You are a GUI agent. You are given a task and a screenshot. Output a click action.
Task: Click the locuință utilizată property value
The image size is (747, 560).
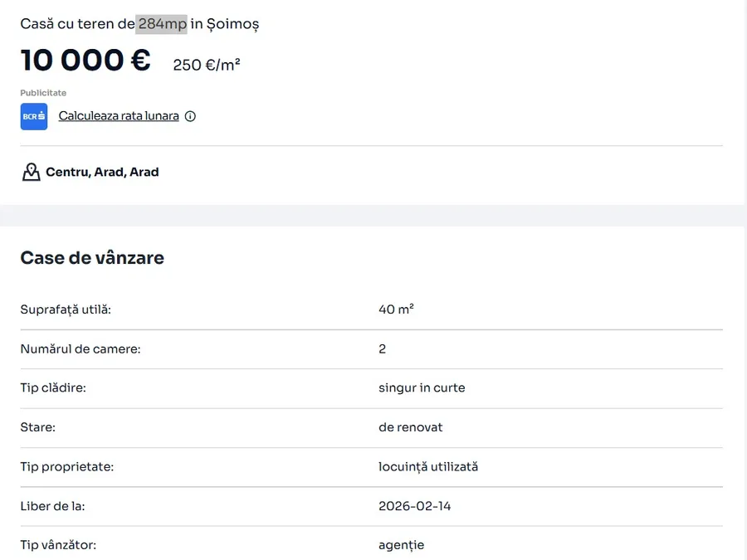428,467
